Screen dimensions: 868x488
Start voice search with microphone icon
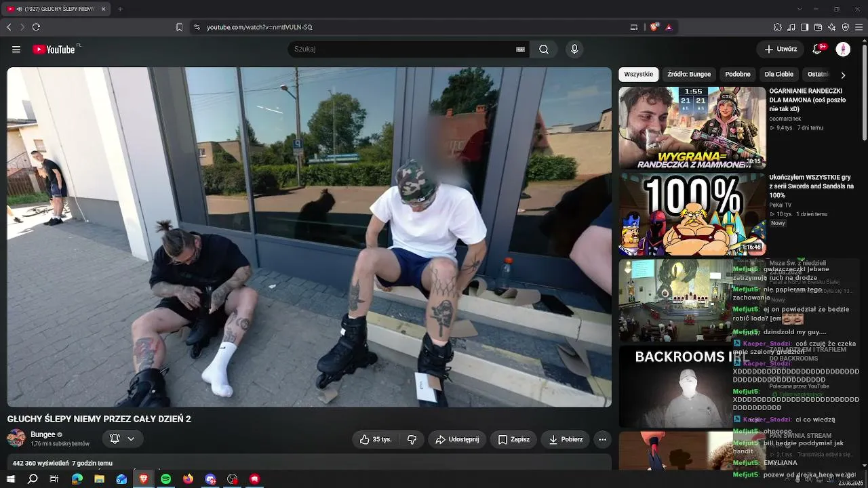574,49
